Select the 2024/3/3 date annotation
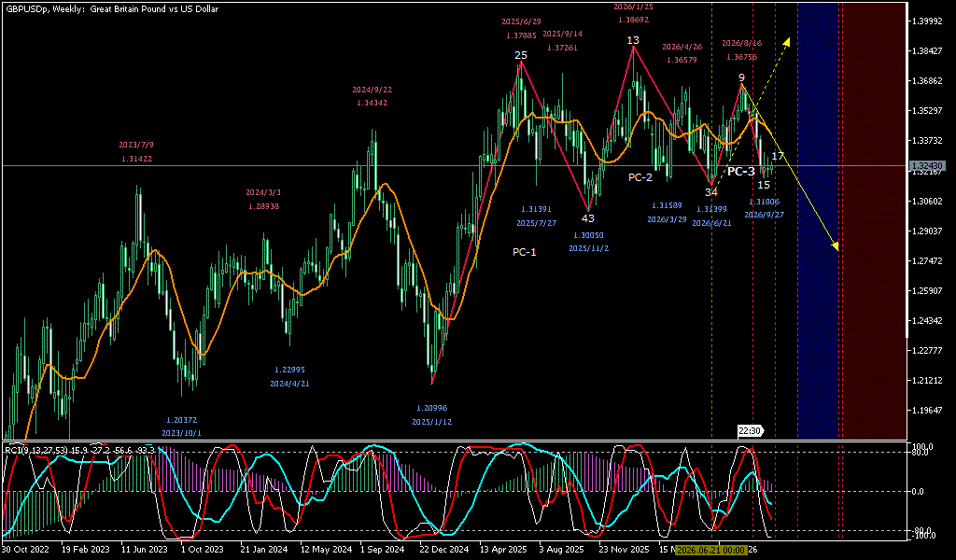Screen dimensions: 956x560 [x=263, y=192]
